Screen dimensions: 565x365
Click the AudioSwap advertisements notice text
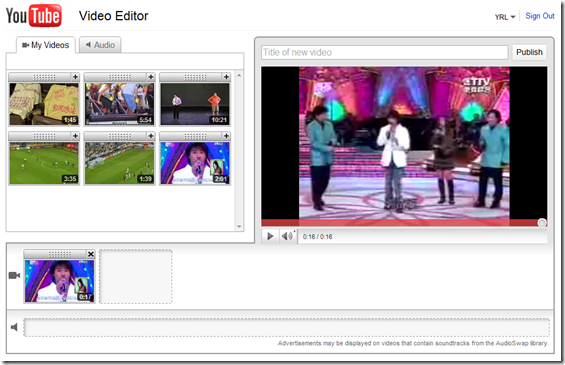point(413,343)
